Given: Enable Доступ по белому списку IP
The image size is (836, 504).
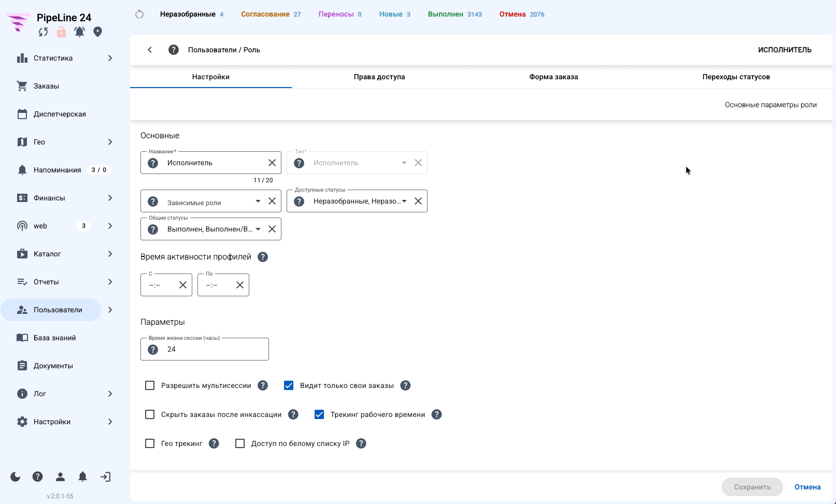Looking at the screenshot, I should pos(240,443).
